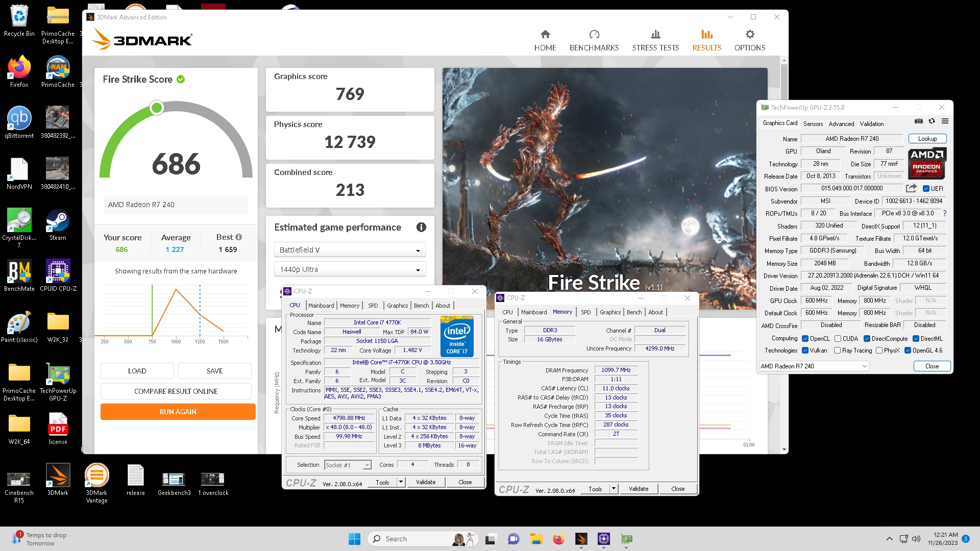Open the Battlefield V game dropdown
Image resolution: width=980 pixels, height=551 pixels.
pos(350,250)
